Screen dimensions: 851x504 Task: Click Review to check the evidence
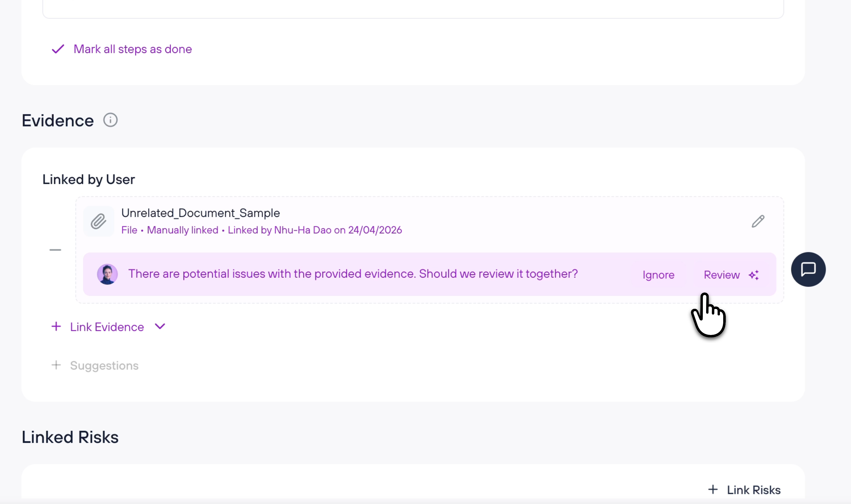721,275
